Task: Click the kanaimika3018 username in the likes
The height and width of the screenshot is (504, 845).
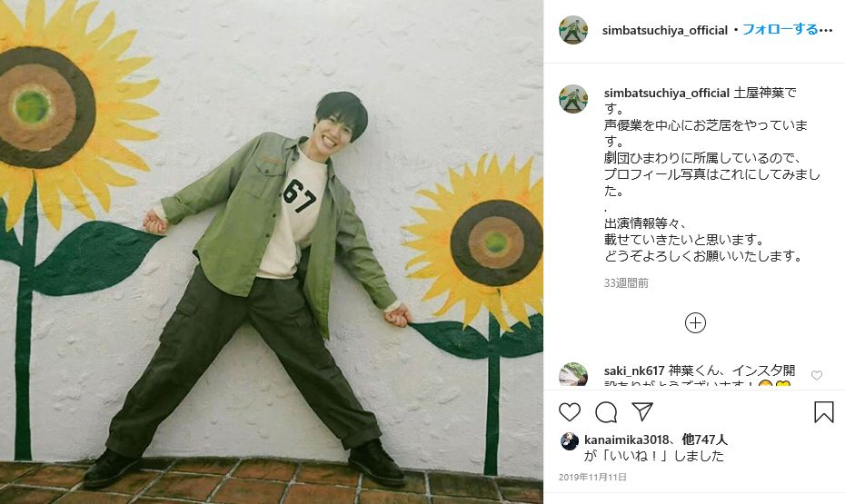Action: tap(626, 440)
